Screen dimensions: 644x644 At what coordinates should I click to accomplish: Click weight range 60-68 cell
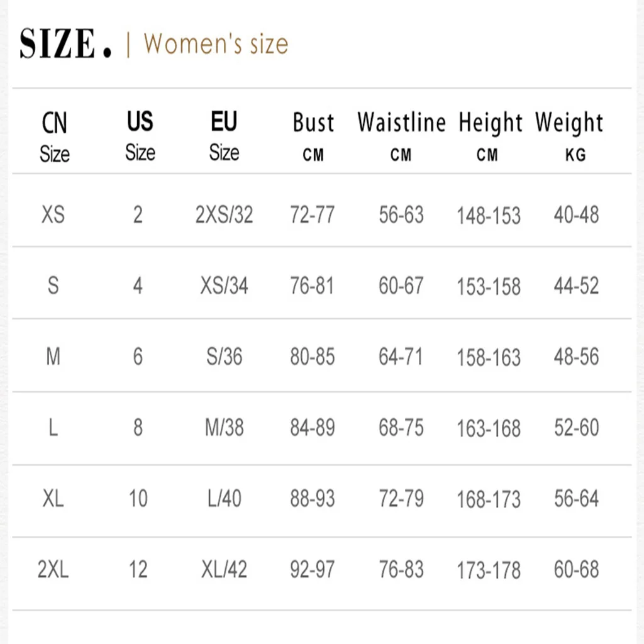click(576, 570)
